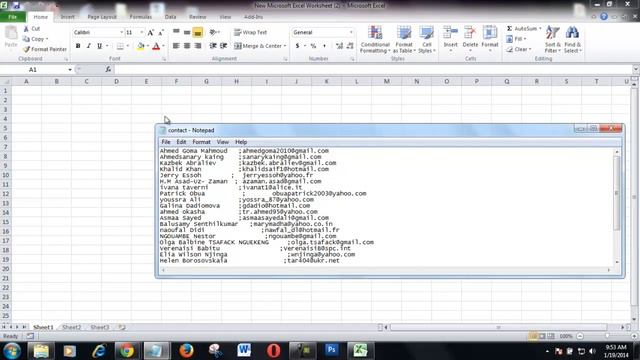Viewport: 640px width, 360px height.
Task: Click Notepad vertical scrollbar
Action: [x=617, y=207]
